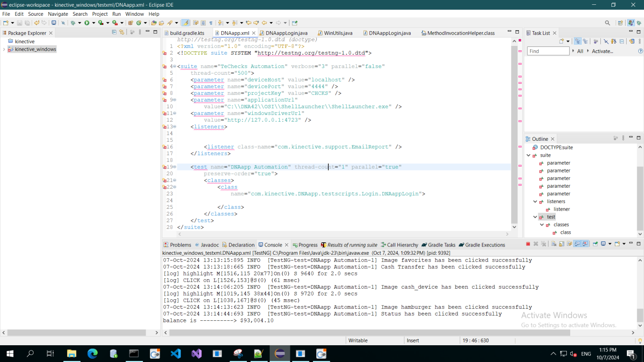
Task: Toggle Show Console When Standard Out Changes
Action: pyautogui.click(x=577, y=244)
